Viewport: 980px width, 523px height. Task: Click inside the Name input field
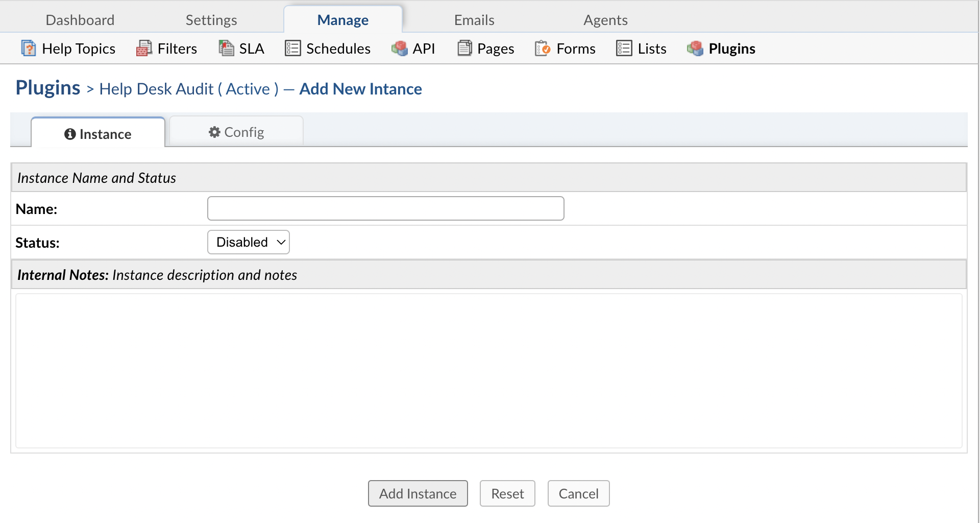(x=385, y=208)
